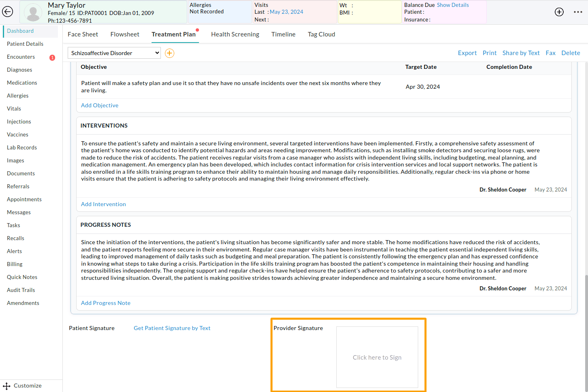Add a new treatment plan with orange plus

pos(169,53)
